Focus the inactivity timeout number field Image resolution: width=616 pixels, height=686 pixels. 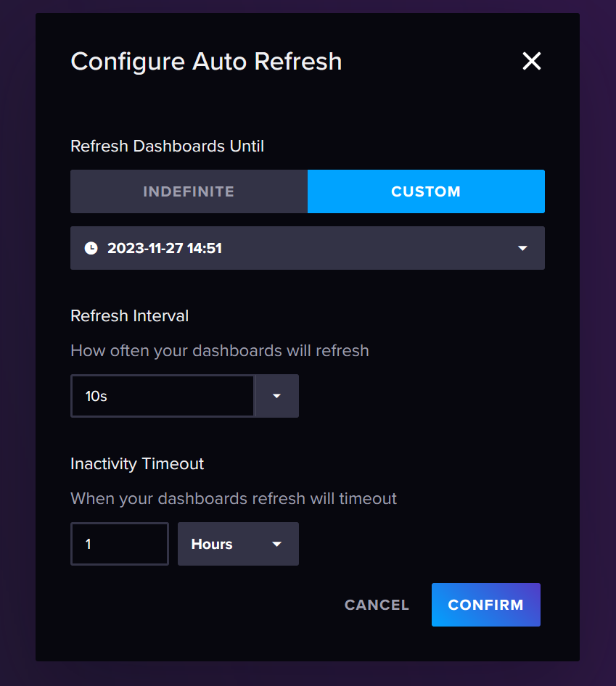[x=120, y=544]
